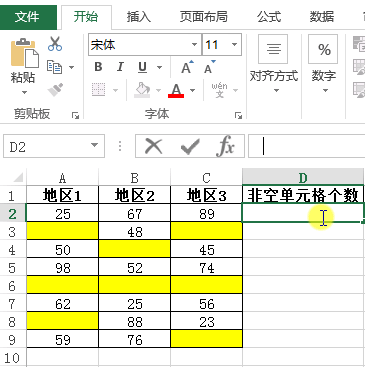Expand phonetic guide options arrow
Image resolution: width=365 pixels, height=367 pixels.
[235, 90]
